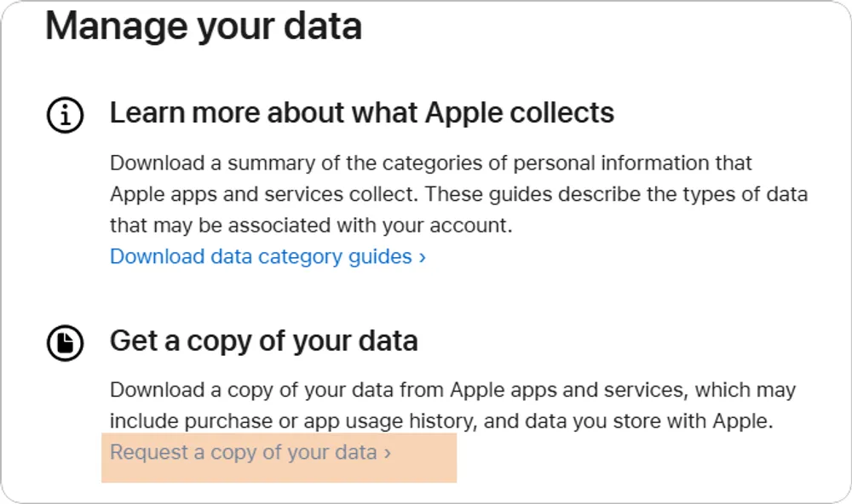
Task: Click the line starting include purchase or app usage
Action: pyautogui.click(x=440, y=421)
